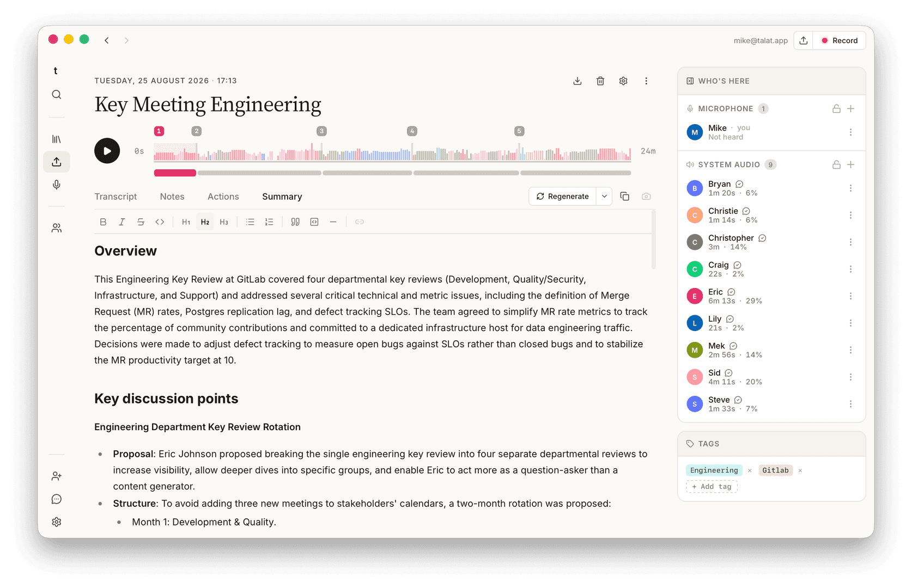The width and height of the screenshot is (912, 588).
Task: Toggle numbered list formatting
Action: point(269,222)
